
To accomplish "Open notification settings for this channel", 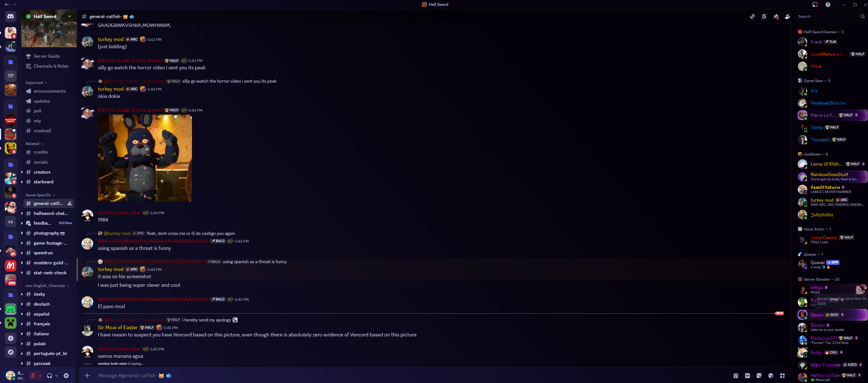I will click(764, 17).
